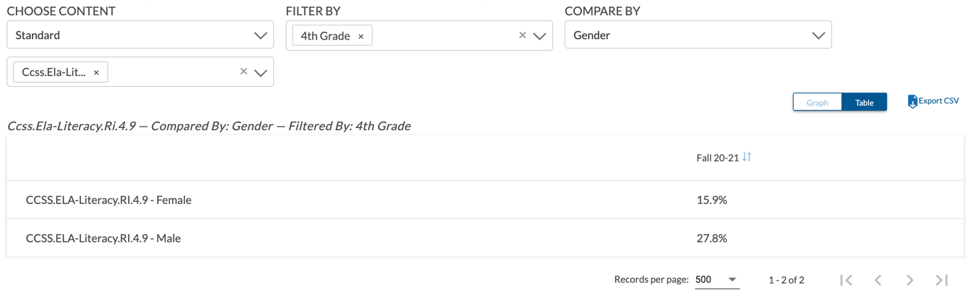Jump to the last page of records

coord(942,280)
